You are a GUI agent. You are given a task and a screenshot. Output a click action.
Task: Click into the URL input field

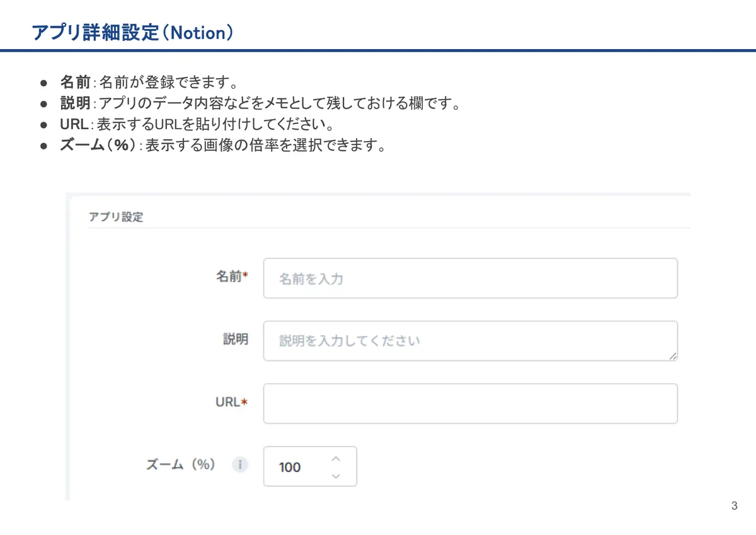(471, 403)
